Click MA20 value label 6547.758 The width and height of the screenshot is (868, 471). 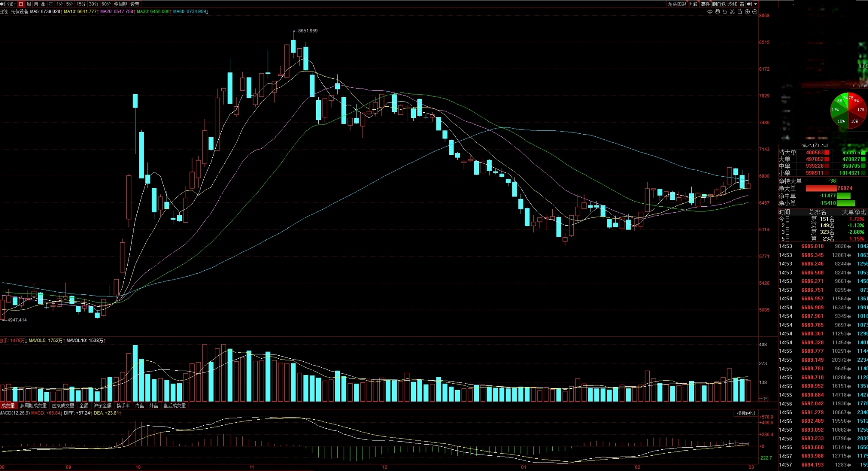(117, 12)
